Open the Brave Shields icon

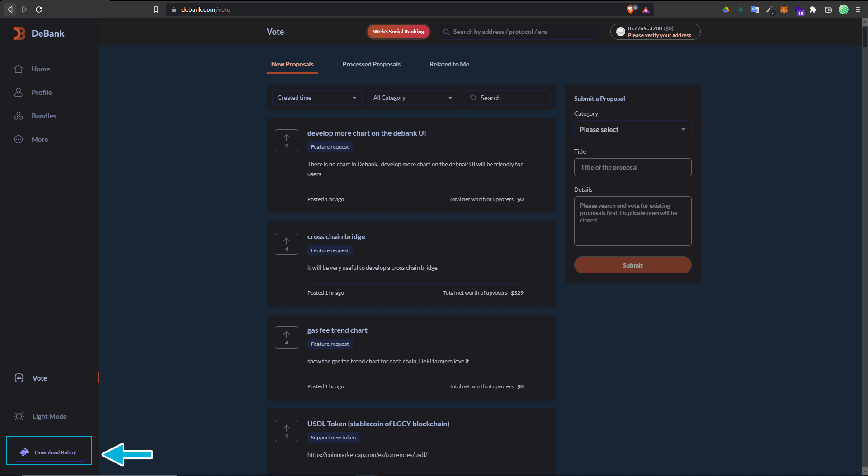[631, 9]
